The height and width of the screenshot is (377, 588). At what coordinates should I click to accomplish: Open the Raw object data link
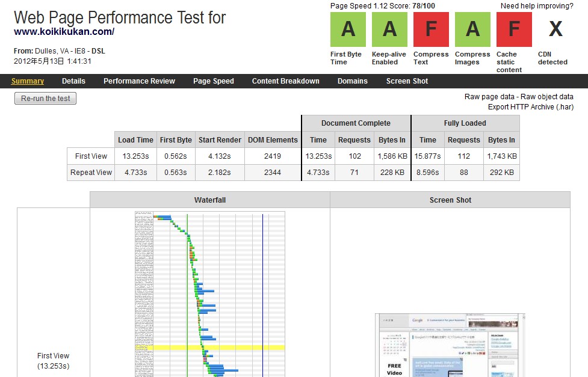[x=546, y=97]
